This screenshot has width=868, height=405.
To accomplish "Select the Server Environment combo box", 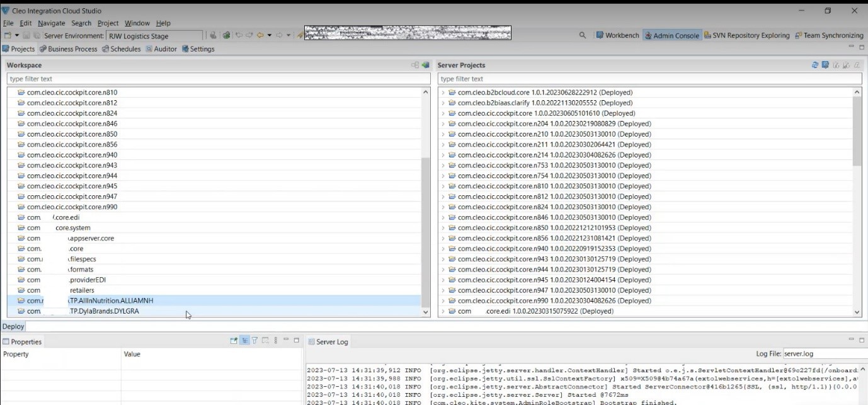I will pos(154,36).
